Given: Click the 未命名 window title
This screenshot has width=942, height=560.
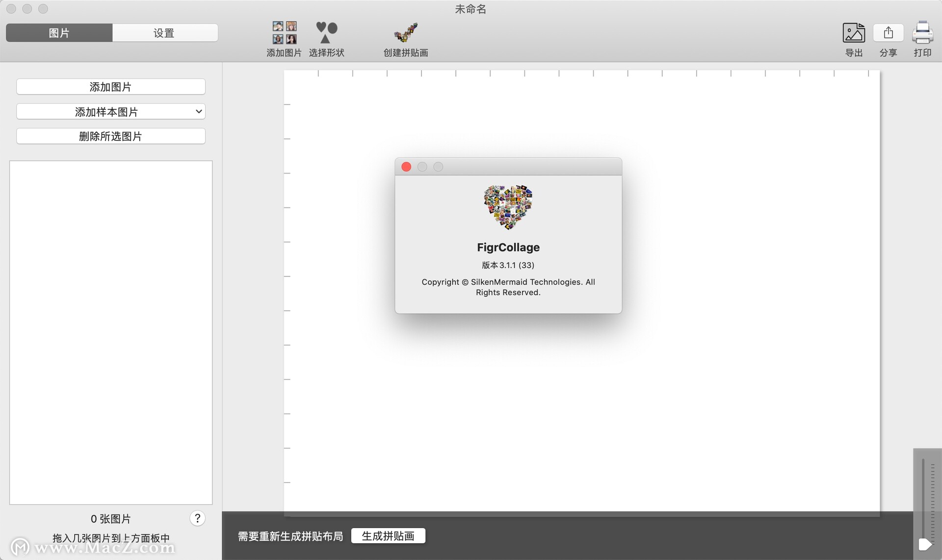Looking at the screenshot, I should tap(471, 9).
